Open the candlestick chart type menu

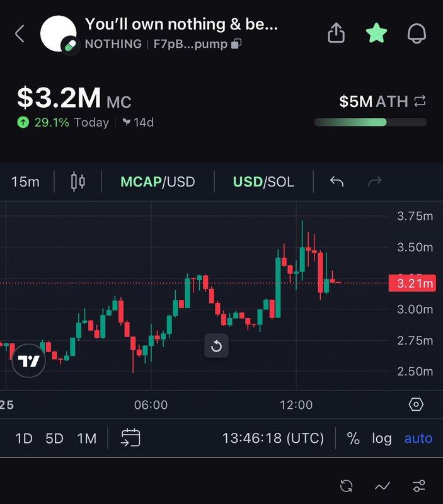coord(78,182)
